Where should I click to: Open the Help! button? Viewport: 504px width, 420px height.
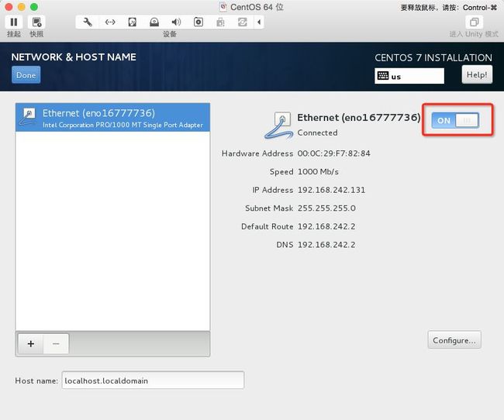[x=477, y=74]
